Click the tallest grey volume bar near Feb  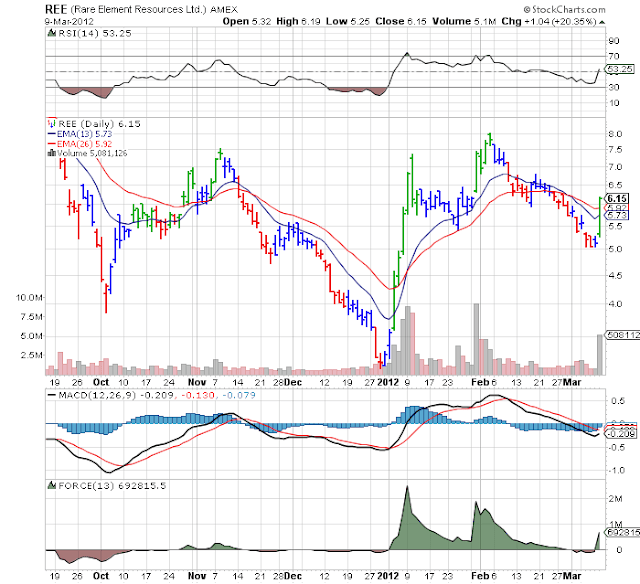[476, 339]
